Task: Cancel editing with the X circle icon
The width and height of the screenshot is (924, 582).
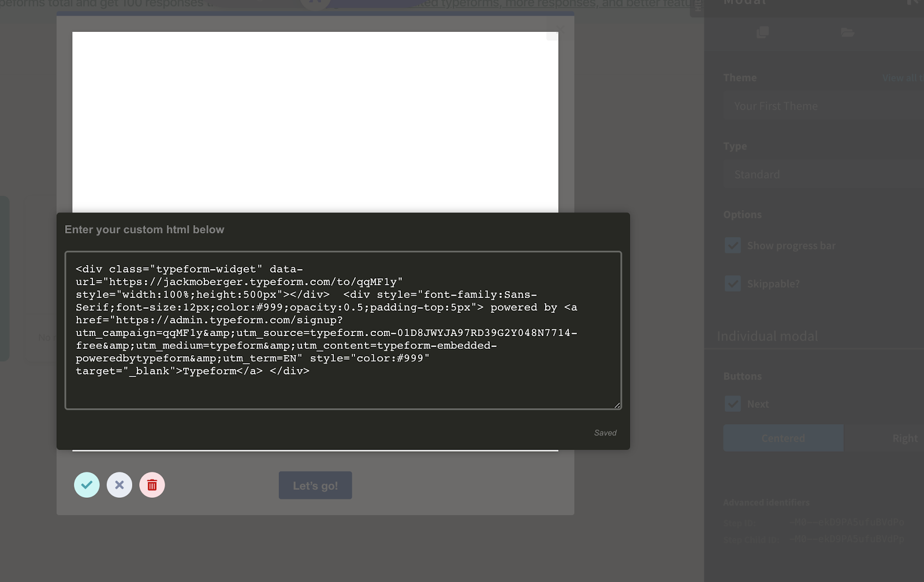Action: [x=120, y=485]
